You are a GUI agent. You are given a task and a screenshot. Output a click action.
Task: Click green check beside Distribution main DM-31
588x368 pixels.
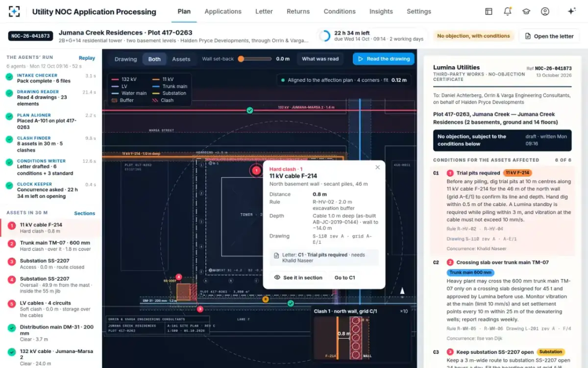coord(11,328)
